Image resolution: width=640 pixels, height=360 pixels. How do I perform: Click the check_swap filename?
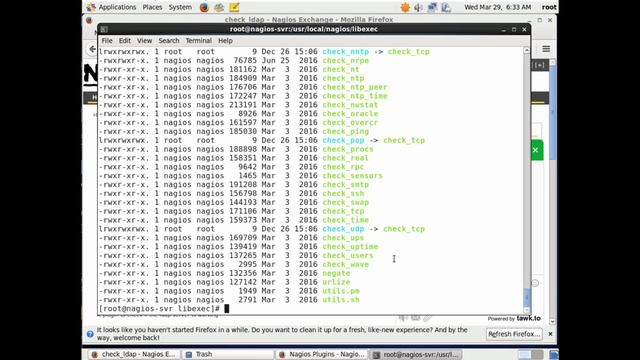point(345,202)
